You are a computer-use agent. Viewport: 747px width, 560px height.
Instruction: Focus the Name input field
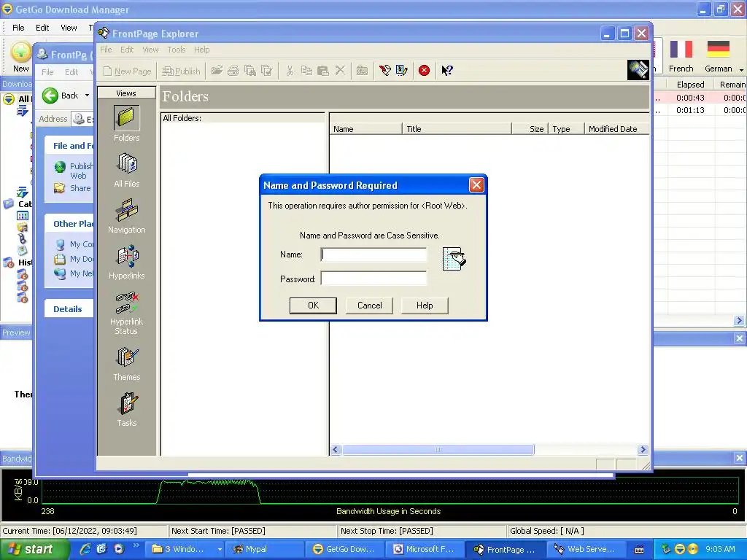tap(374, 254)
